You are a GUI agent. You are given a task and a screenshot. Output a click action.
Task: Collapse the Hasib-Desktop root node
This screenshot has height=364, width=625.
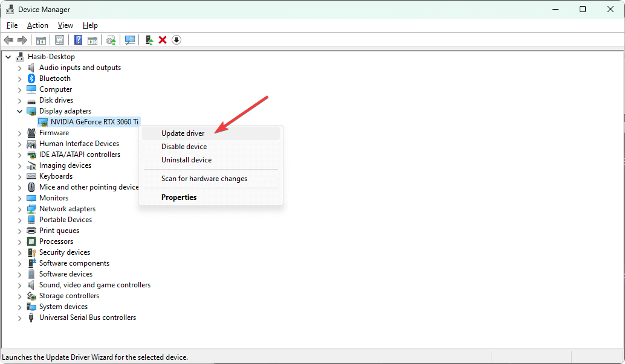[x=8, y=57]
